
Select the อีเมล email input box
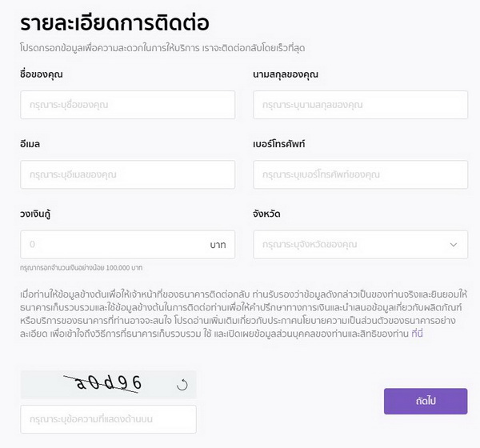(x=128, y=174)
